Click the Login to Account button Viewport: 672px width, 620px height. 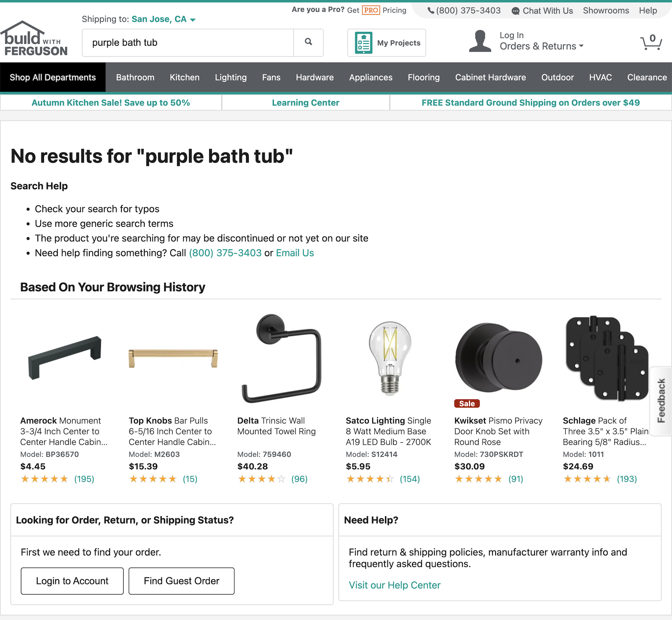72,581
